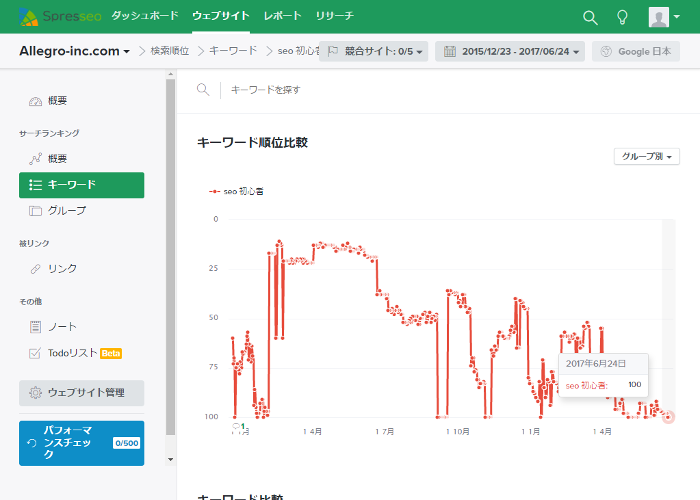Click the folder icon beside グループ

coord(35,211)
